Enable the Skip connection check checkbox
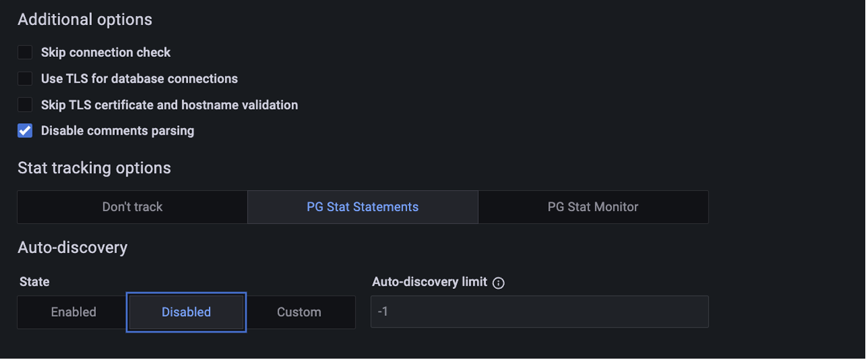 (x=25, y=53)
